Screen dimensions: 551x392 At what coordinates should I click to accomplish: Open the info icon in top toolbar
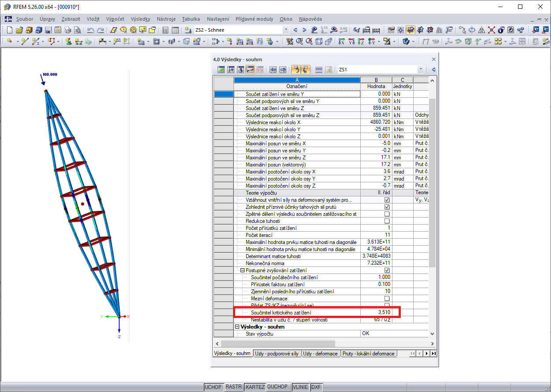[x=501, y=30]
